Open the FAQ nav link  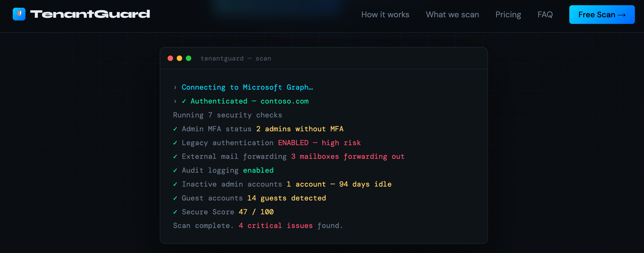coord(545,15)
